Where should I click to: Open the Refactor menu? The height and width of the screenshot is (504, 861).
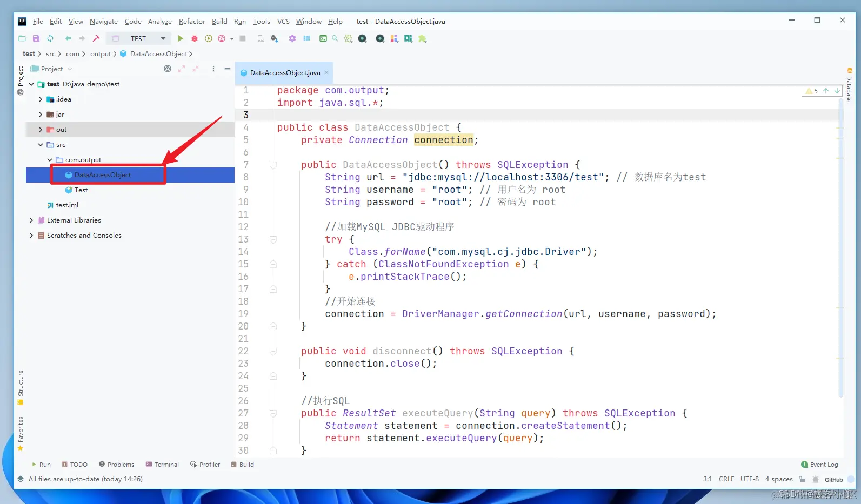(192, 21)
